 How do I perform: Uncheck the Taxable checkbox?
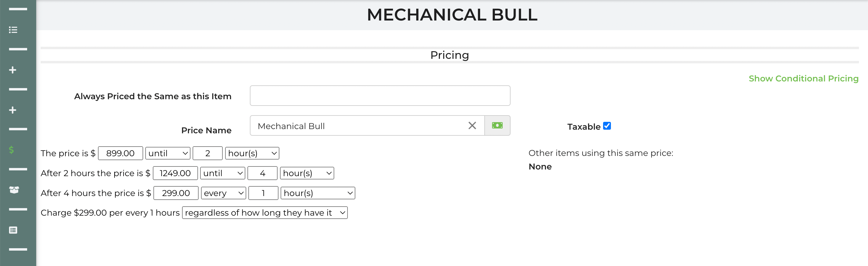tap(607, 126)
